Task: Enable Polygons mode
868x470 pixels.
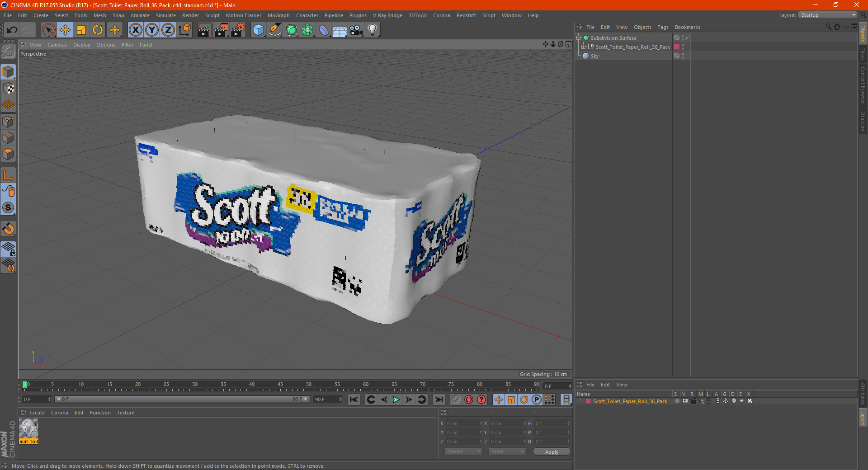Action: tap(8, 154)
